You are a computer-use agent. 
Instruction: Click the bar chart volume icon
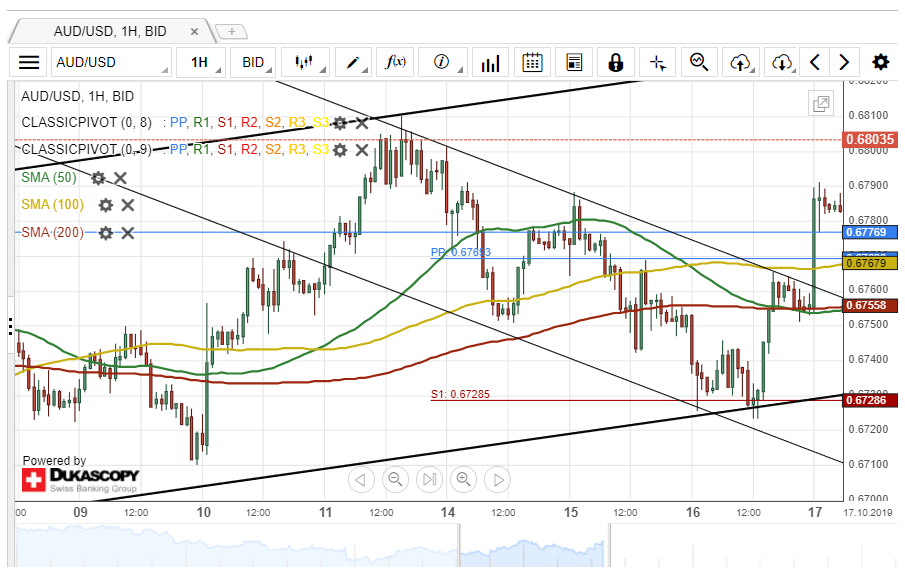[490, 62]
